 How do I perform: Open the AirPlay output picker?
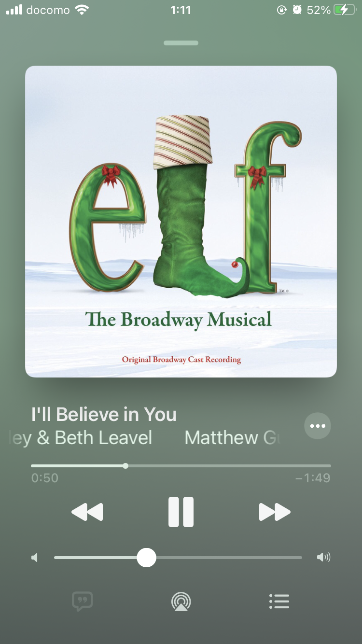click(x=181, y=602)
